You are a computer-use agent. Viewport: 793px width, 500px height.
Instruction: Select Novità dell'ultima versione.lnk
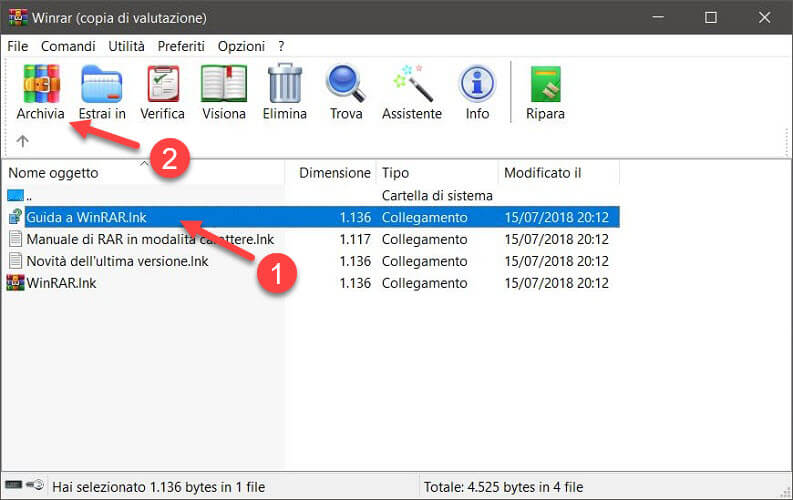click(117, 261)
